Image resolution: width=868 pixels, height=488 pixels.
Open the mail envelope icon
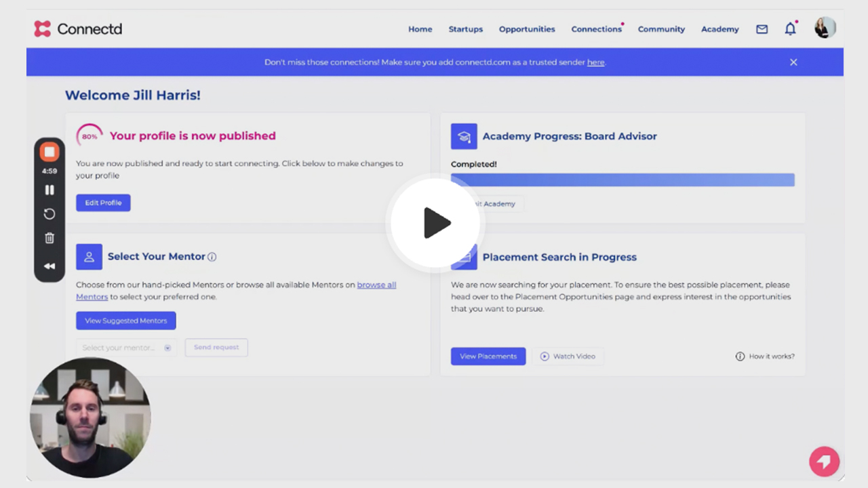pos(762,29)
